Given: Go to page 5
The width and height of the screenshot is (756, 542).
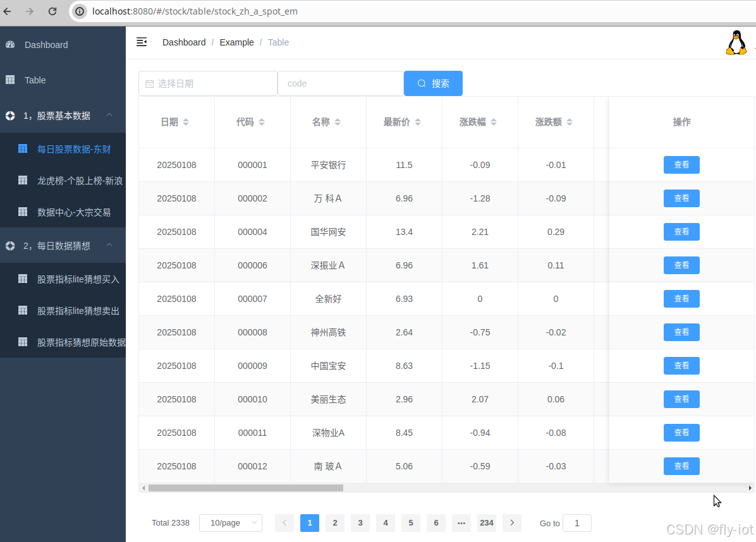Looking at the screenshot, I should (x=411, y=522).
